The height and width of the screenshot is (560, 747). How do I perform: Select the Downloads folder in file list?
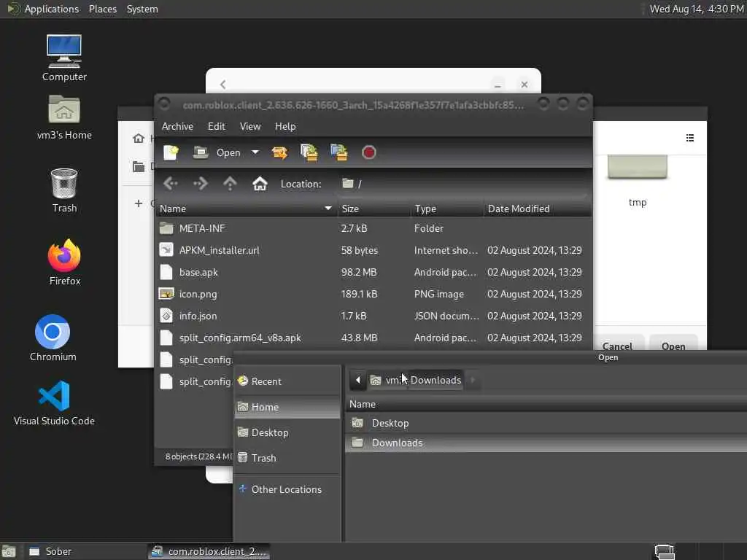point(546,443)
